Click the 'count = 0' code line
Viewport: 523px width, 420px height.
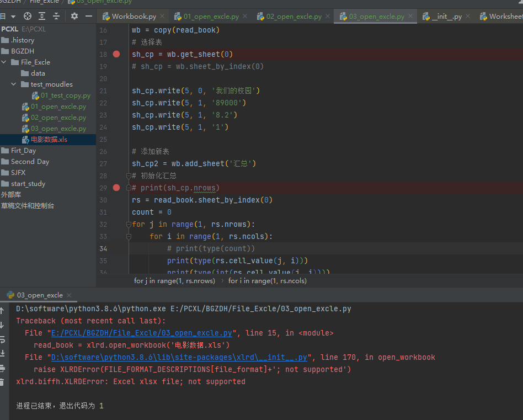[152, 212]
